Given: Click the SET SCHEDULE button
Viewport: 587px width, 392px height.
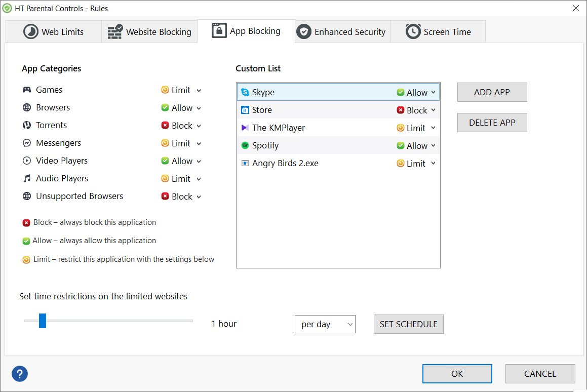Looking at the screenshot, I should [408, 324].
